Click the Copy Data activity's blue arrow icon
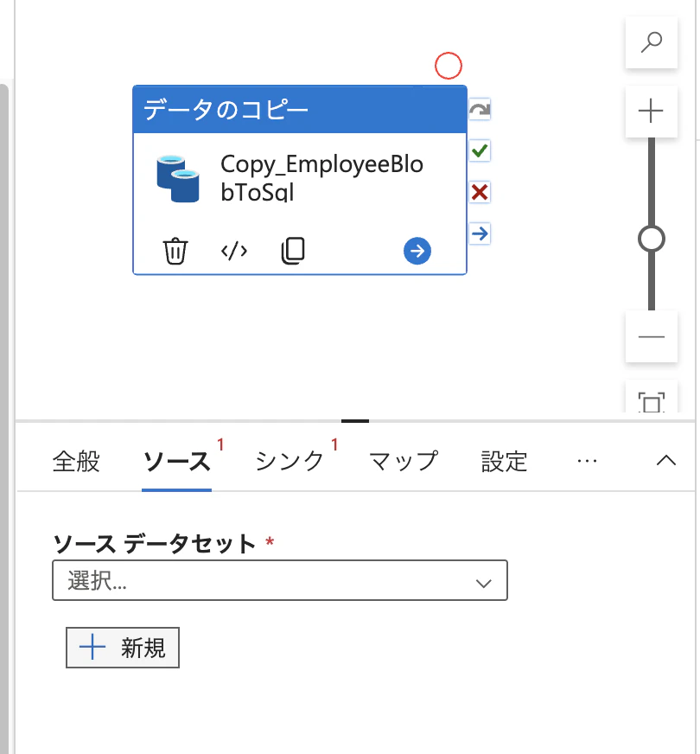Viewport: 700px width, 754px height. [x=417, y=251]
